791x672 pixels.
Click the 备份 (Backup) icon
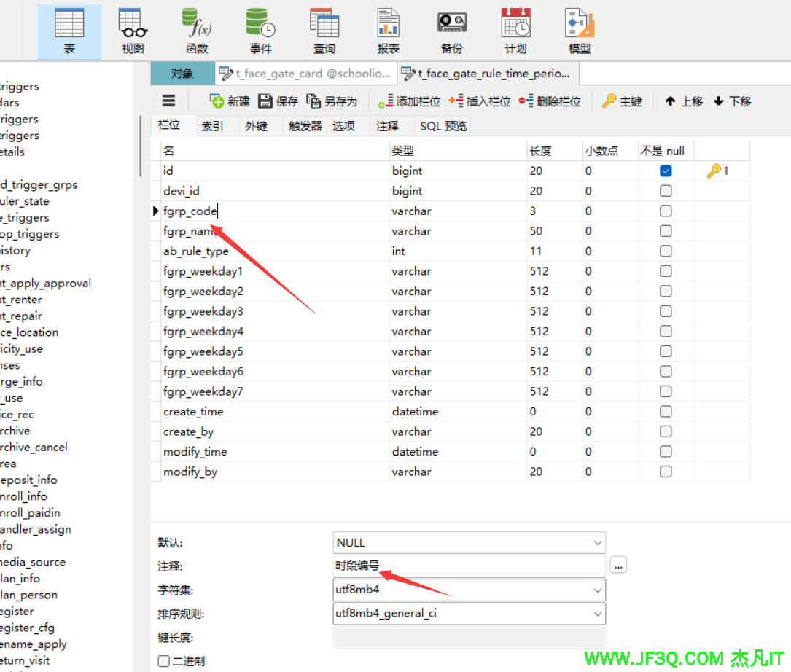click(452, 31)
